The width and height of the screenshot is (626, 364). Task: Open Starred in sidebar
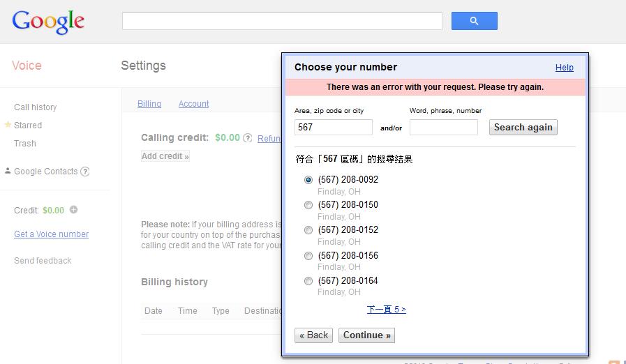click(x=28, y=126)
